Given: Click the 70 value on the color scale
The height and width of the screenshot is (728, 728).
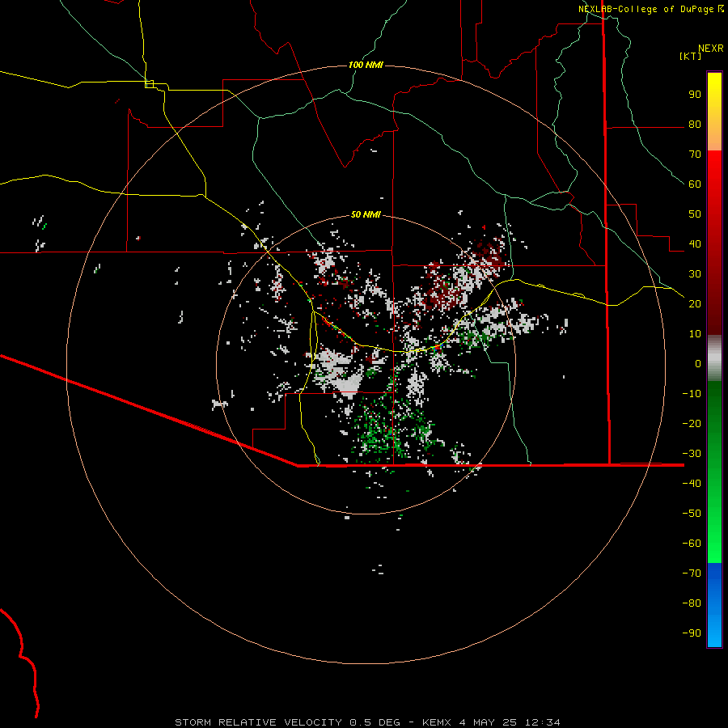Looking at the screenshot, I should point(695,154).
